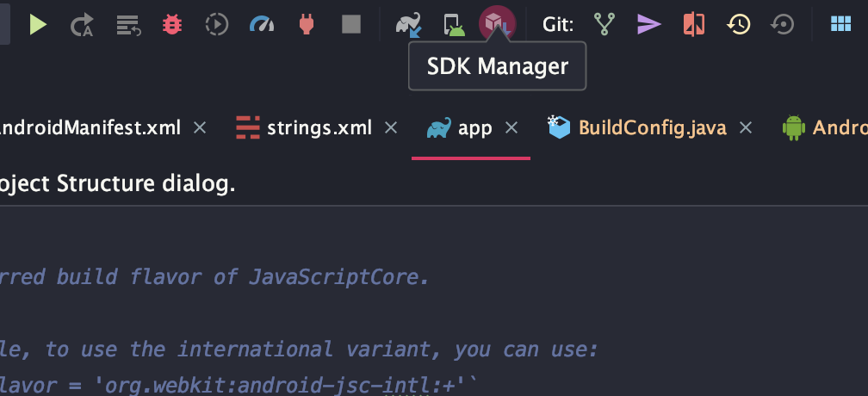Click the international variant comment line
The height and width of the screenshot is (396, 868).
tap(299, 349)
